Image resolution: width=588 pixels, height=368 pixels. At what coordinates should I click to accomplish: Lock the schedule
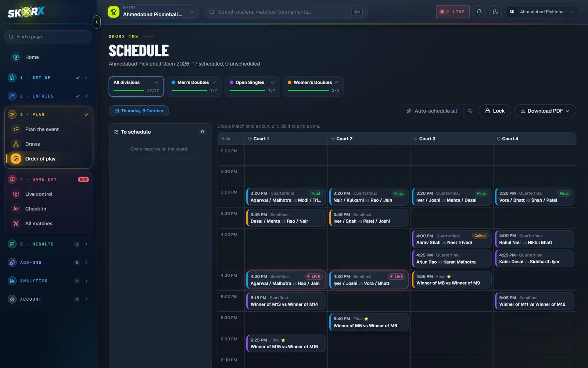coord(495,111)
